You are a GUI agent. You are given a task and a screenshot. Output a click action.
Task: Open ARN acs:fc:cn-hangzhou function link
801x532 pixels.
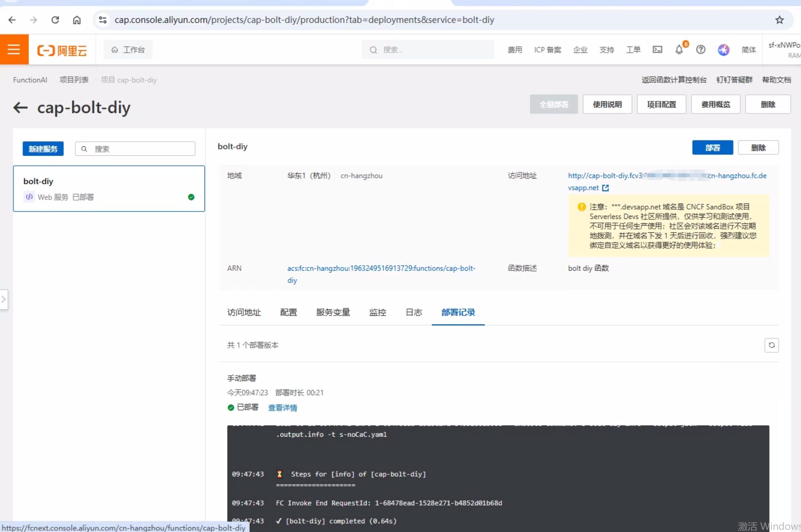(381, 274)
